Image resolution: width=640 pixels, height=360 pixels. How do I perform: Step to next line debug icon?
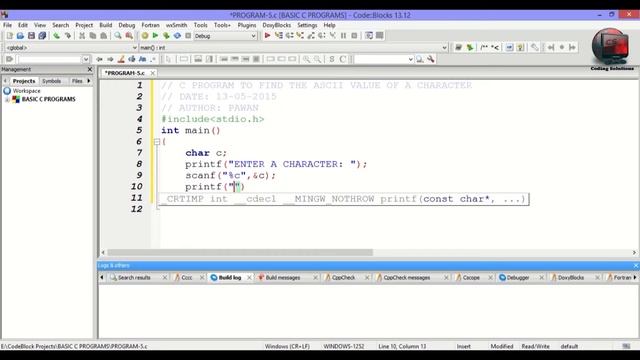click(x=289, y=36)
